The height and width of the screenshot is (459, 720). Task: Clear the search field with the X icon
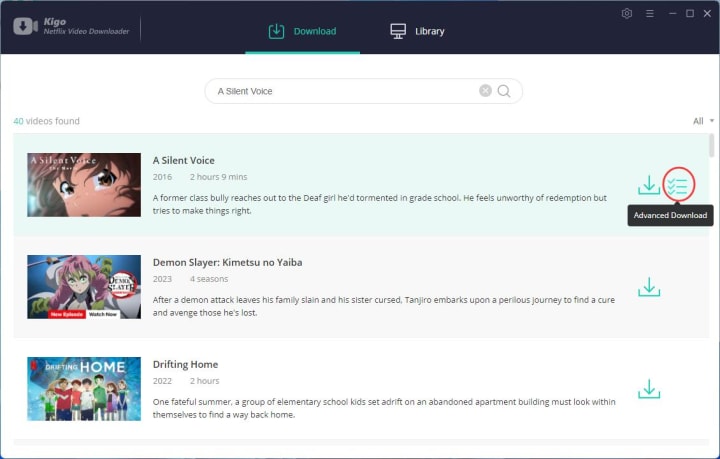pyautogui.click(x=485, y=91)
